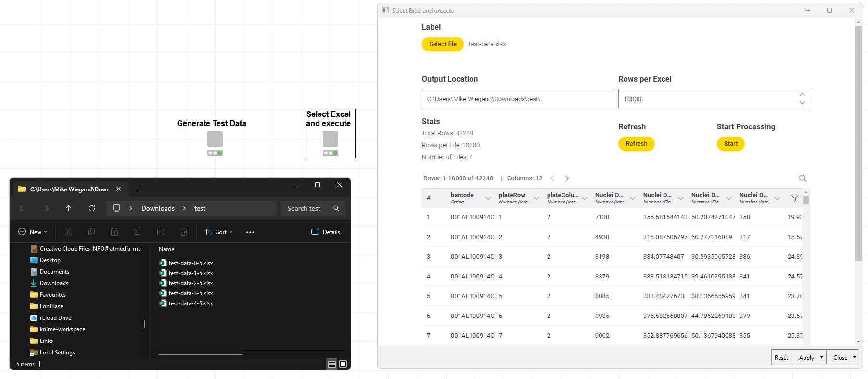Click the Select file button
This screenshot has height=379, width=868.
(443, 44)
